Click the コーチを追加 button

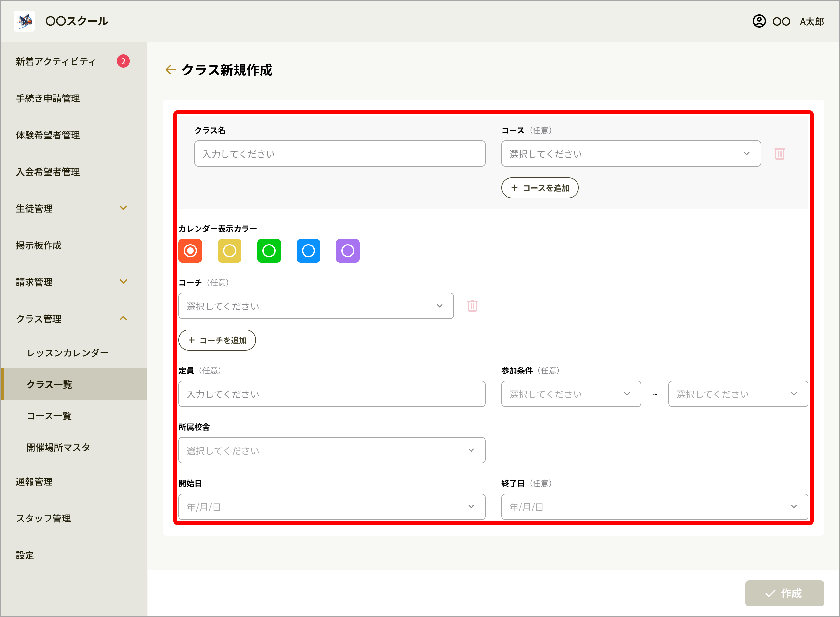[217, 340]
